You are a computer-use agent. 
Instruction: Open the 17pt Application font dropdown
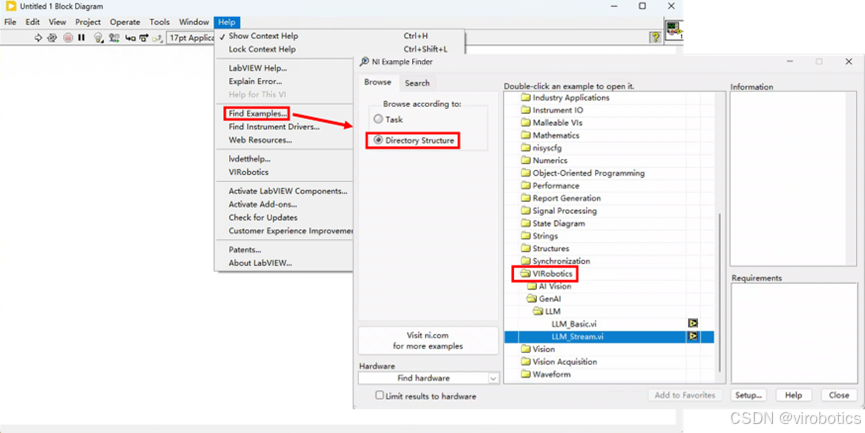click(x=191, y=38)
